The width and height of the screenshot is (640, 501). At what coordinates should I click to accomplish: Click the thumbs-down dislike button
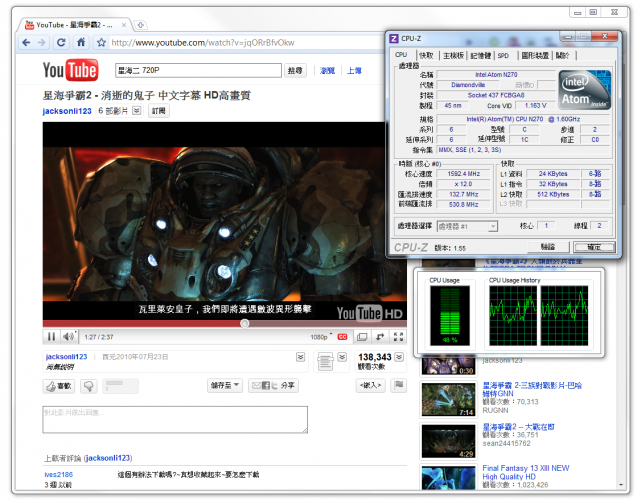89,386
